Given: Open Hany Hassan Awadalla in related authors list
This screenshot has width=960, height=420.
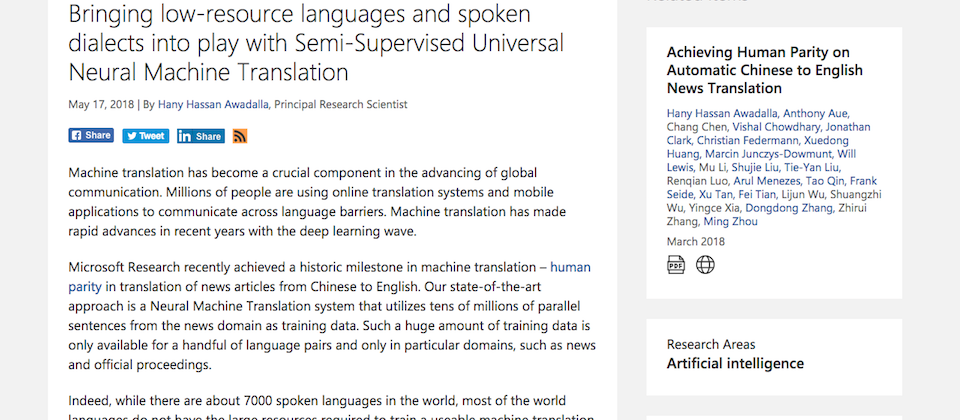Looking at the screenshot, I should [722, 113].
